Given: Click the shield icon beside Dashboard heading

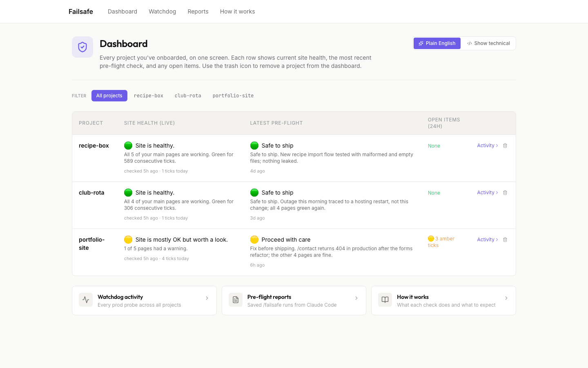Looking at the screenshot, I should [x=82, y=47].
